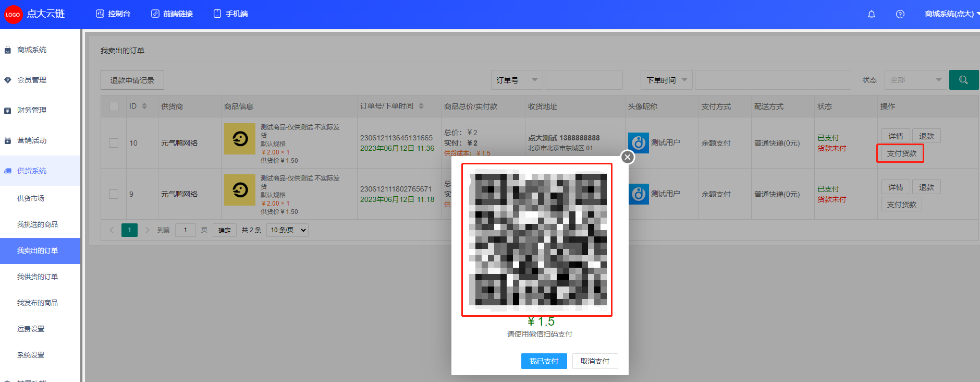Click the green search magnifier button
980x382 pixels.
tap(963, 80)
